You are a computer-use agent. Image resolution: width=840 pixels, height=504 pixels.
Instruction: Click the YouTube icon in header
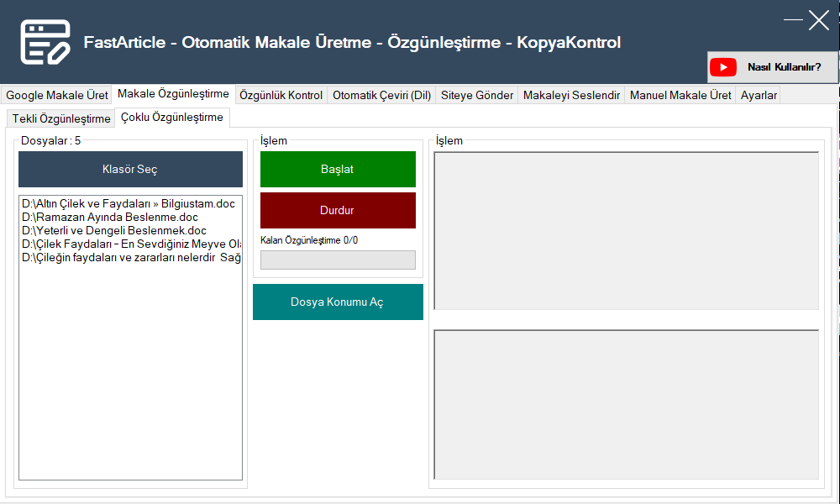tap(723, 67)
